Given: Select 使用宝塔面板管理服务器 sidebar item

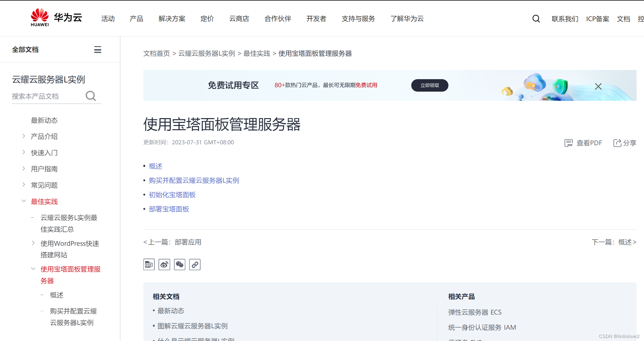Looking at the screenshot, I should click(70, 275).
